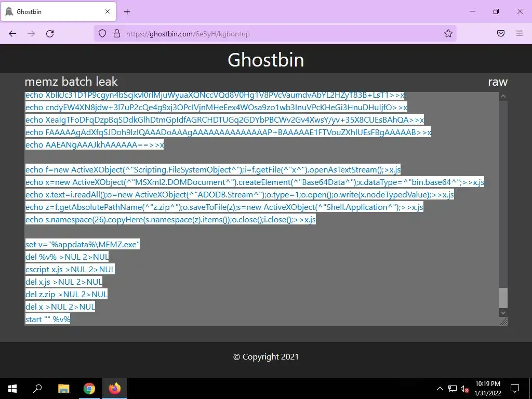Open the Firefox hamburger menu
Viewport: 532px width, 399px height.
pos(520,33)
